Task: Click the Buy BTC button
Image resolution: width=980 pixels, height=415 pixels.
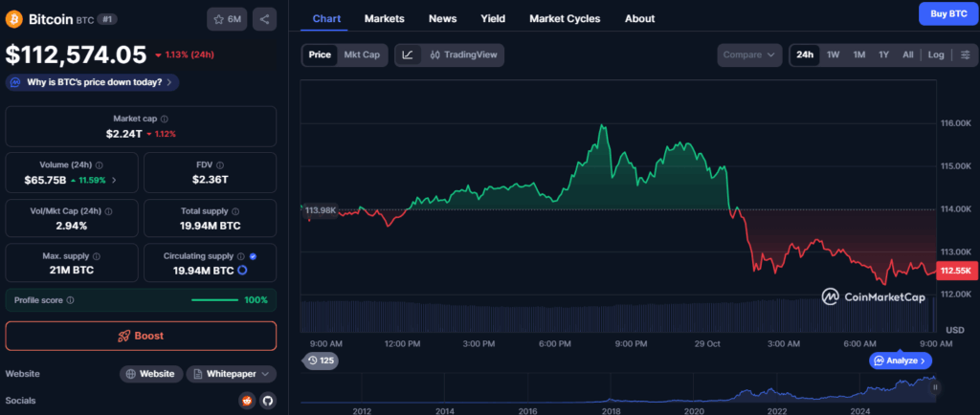Action: [946, 13]
